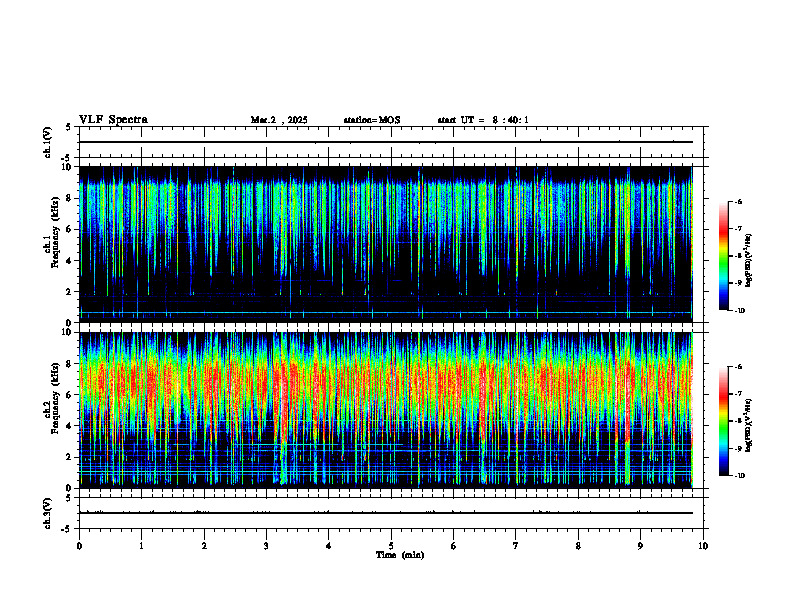
Task: Click time axis tick label "1"
Action: 141,545
